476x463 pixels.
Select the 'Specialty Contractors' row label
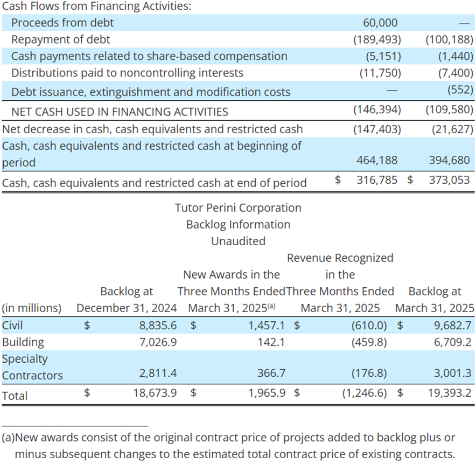pyautogui.click(x=32, y=367)
